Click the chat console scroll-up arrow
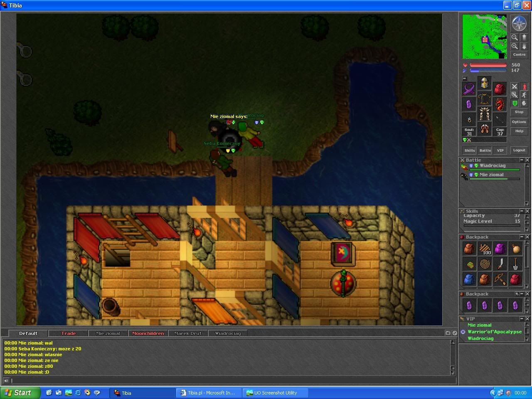The image size is (532, 399). click(x=453, y=342)
